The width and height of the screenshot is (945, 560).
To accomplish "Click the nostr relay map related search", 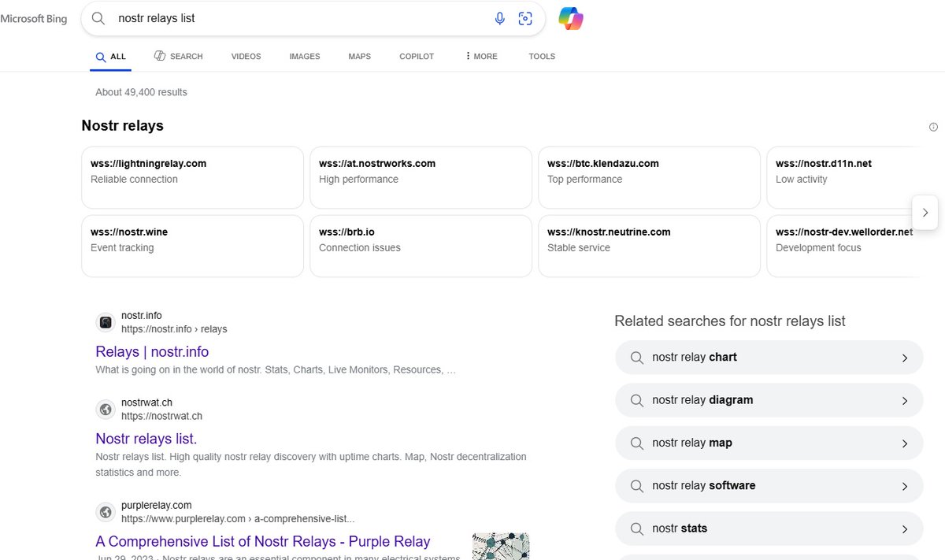I will pos(769,443).
